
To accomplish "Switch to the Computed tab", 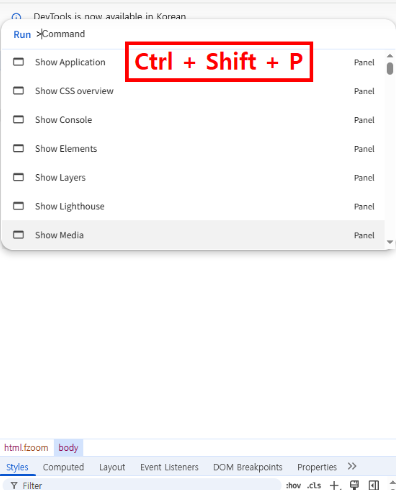I will (x=63, y=467).
